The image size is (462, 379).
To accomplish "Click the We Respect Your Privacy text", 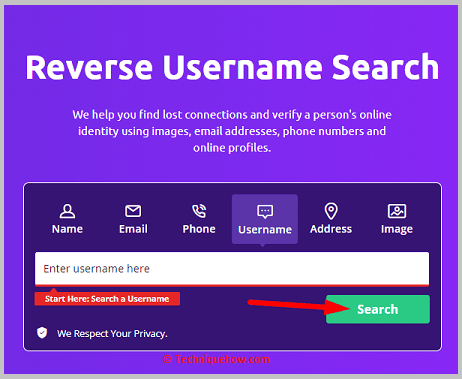I will (x=112, y=333).
